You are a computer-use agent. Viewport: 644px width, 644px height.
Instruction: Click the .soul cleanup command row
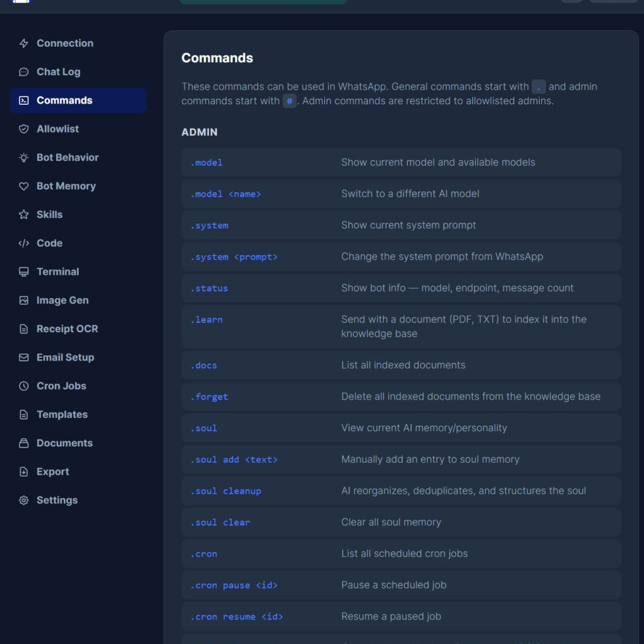click(x=401, y=491)
